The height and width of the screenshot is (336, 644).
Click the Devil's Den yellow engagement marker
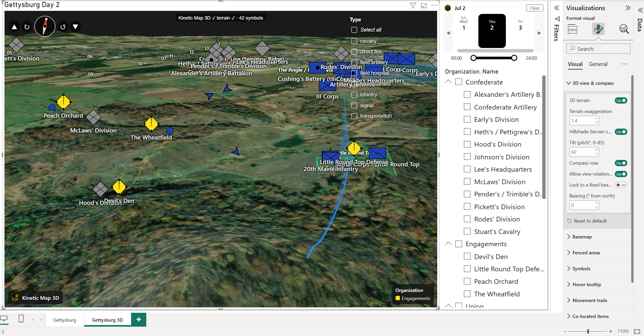tap(119, 187)
